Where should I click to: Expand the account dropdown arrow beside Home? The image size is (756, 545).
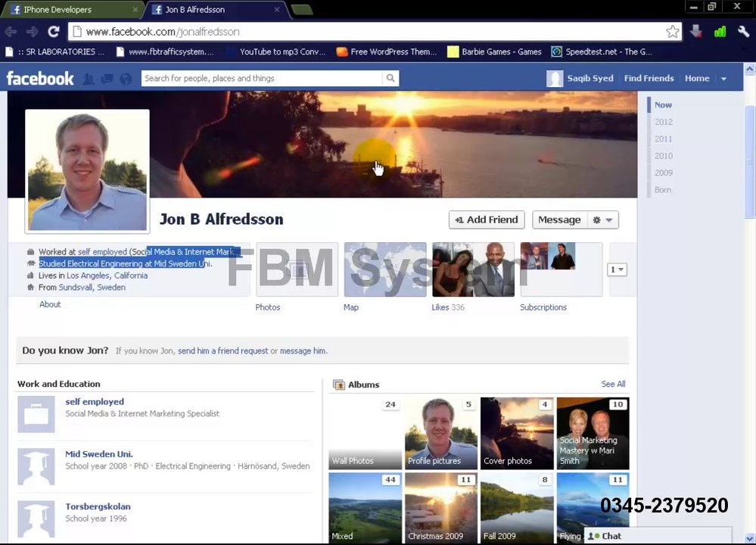tap(723, 79)
